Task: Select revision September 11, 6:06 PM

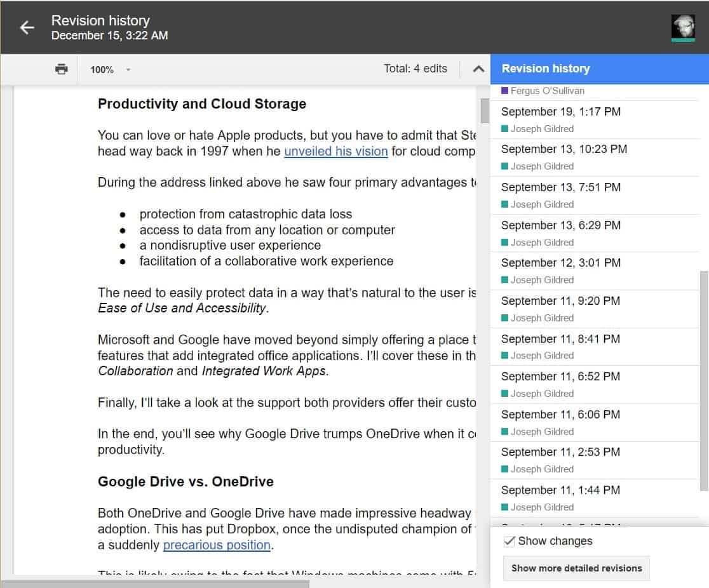Action: [x=595, y=422]
